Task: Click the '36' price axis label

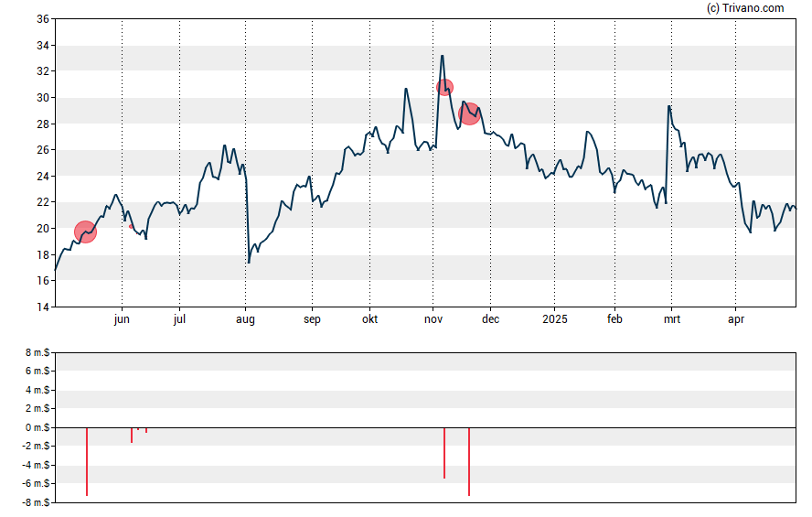Action: (43, 19)
